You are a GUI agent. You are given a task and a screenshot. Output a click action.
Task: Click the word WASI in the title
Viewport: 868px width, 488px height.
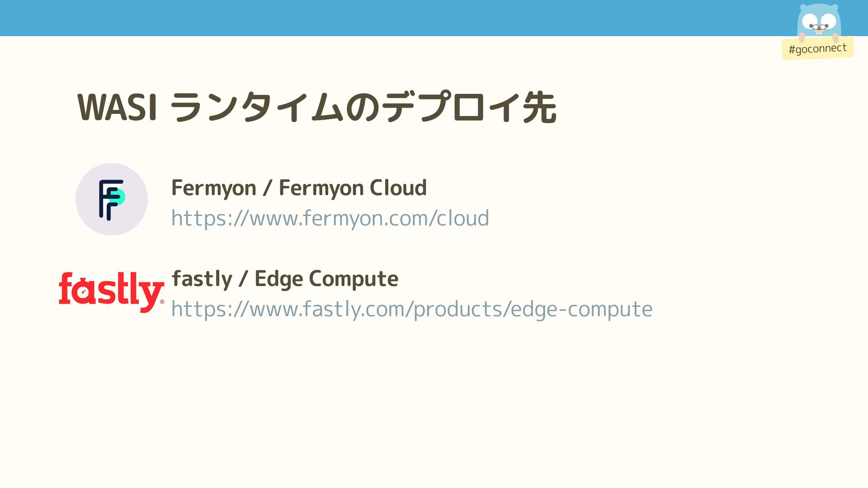pos(118,108)
